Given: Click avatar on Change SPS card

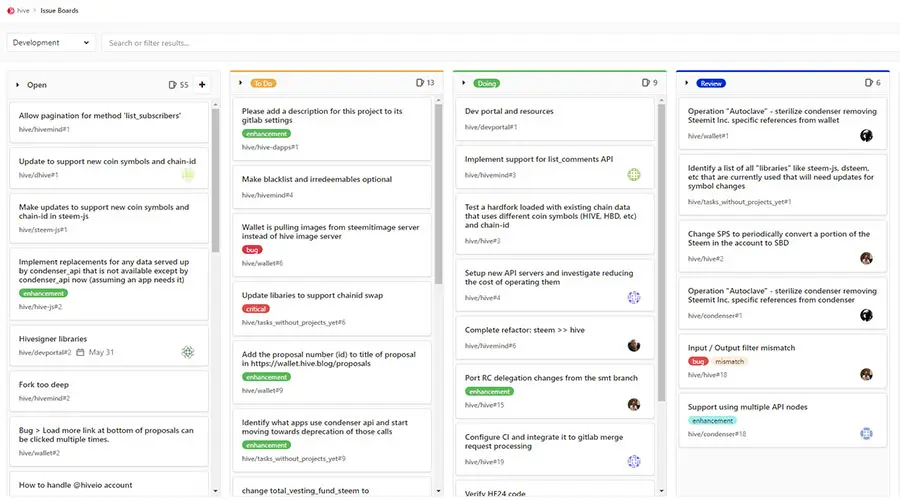Looking at the screenshot, I should [866, 258].
